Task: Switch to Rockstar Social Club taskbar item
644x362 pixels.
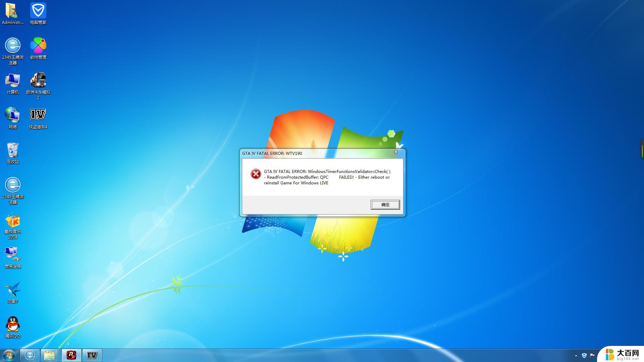Action: (x=71, y=355)
